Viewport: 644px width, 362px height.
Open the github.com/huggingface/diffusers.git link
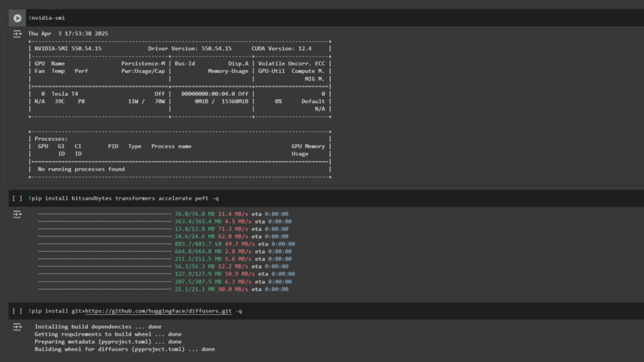click(x=159, y=311)
